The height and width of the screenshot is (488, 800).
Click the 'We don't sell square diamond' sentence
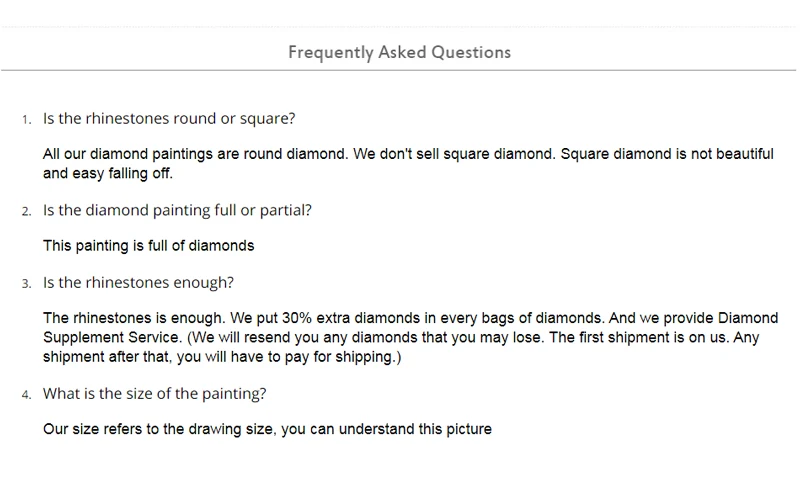[453, 155]
